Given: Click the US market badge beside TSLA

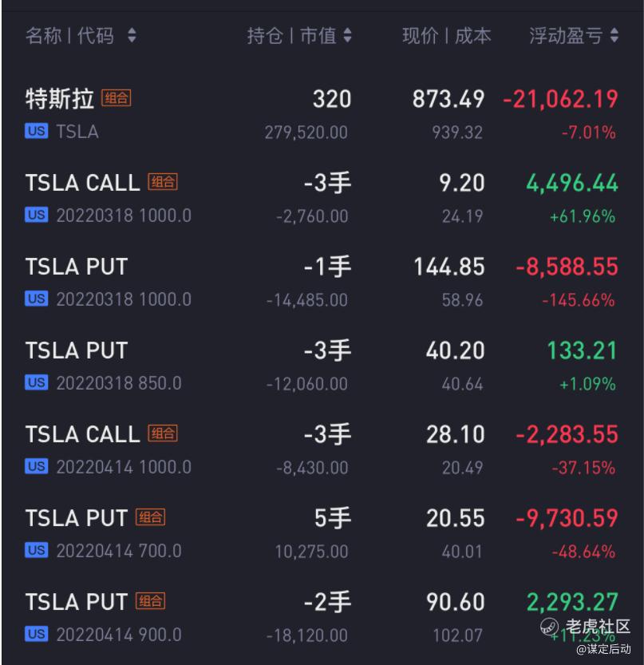Looking at the screenshot, I should [37, 131].
